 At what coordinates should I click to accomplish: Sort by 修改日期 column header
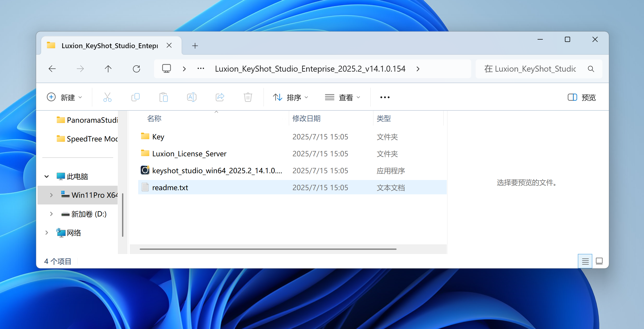[306, 119]
